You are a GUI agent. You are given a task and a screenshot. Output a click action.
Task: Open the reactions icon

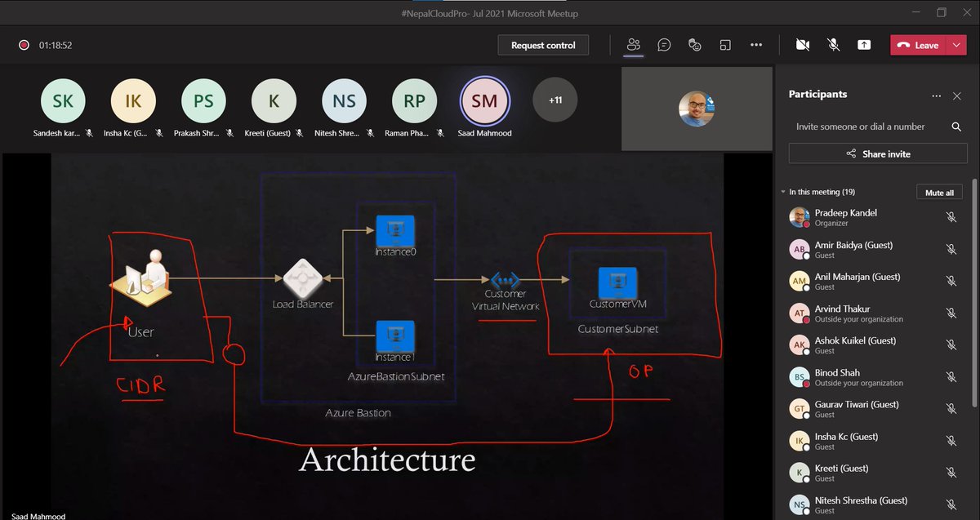(695, 45)
